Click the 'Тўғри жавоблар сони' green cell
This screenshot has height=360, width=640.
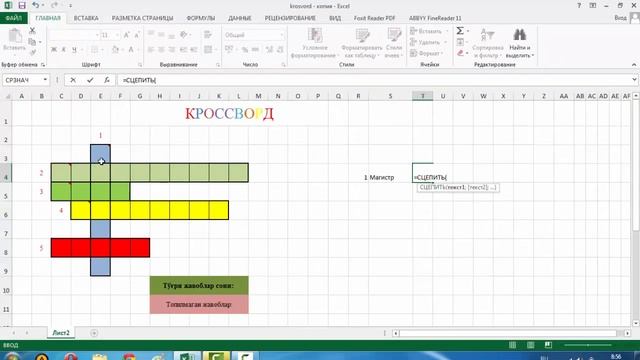coord(199,286)
